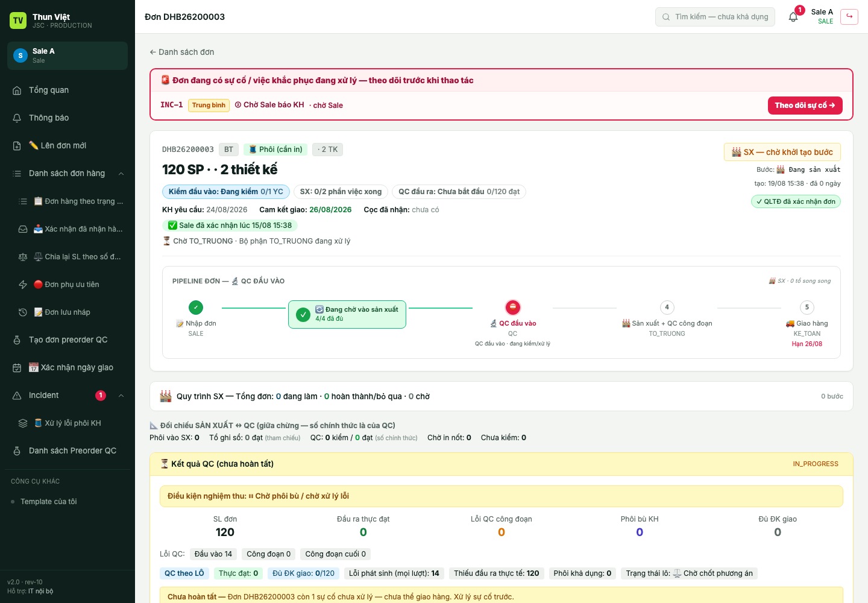Click the Incident warning triangle icon
The width and height of the screenshot is (868, 603).
(x=17, y=396)
